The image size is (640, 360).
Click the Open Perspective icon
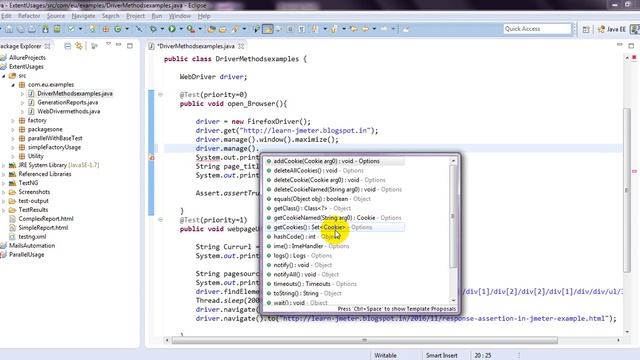pos(586,29)
